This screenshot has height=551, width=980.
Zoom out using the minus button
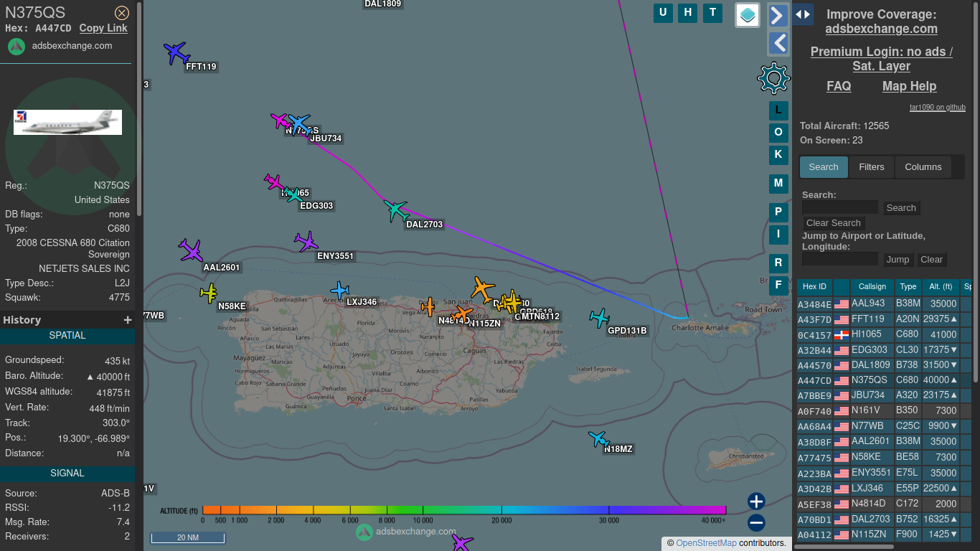756,522
